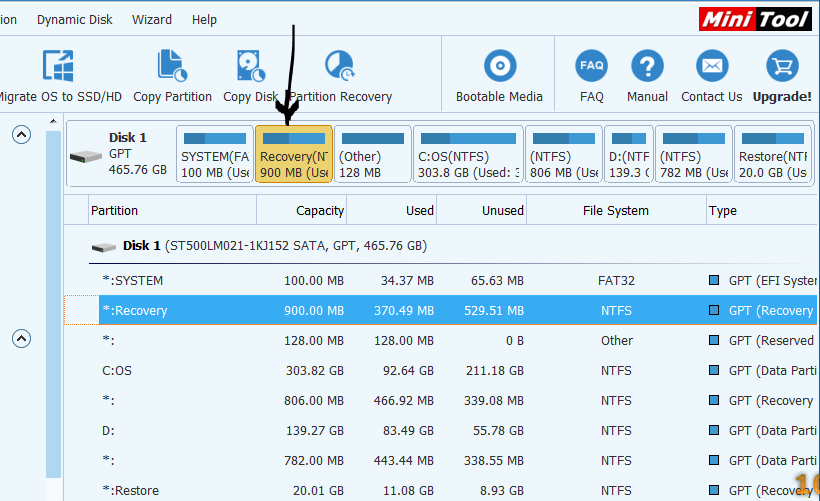Click the 8.93 GB unused value
Screen dimensions: 820x501
(x=502, y=490)
